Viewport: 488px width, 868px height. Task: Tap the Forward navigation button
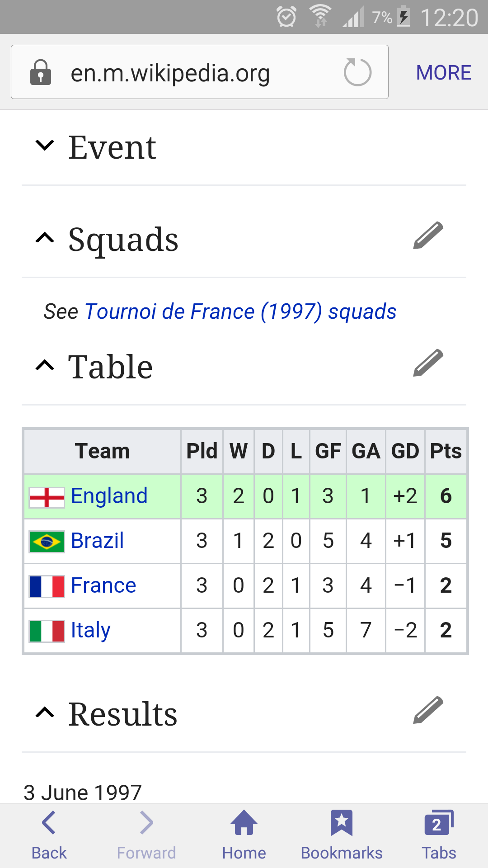click(146, 835)
